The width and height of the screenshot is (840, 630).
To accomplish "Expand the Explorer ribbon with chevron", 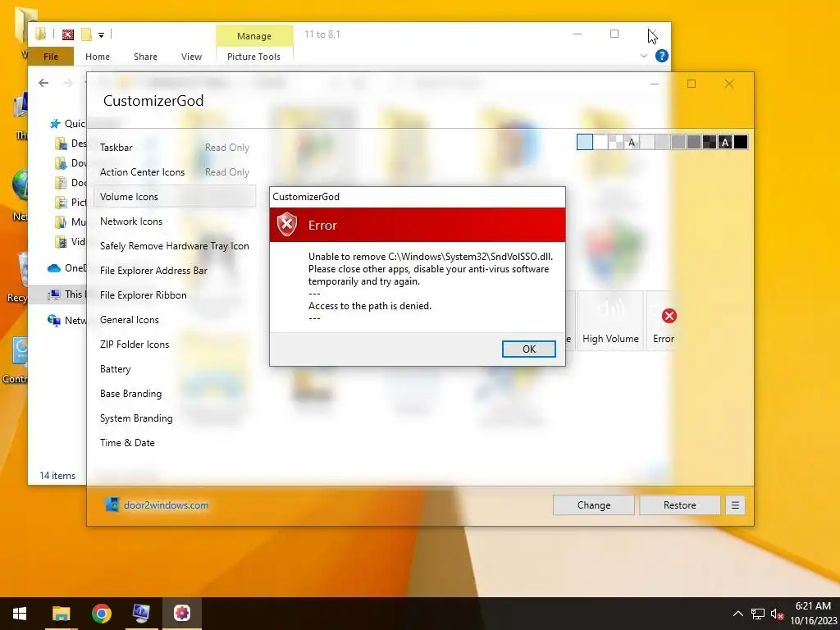I will point(644,56).
